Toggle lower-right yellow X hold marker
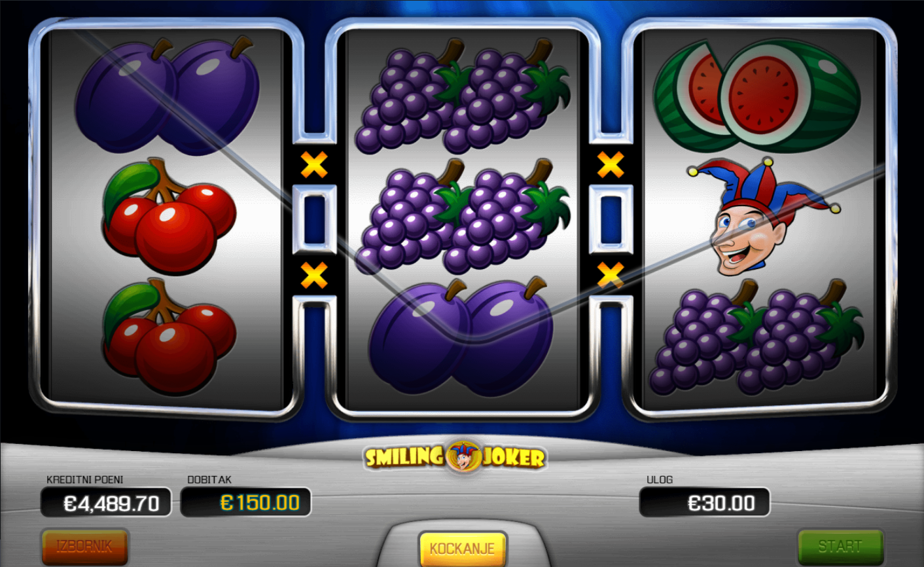The height and width of the screenshot is (567, 924). click(x=611, y=276)
